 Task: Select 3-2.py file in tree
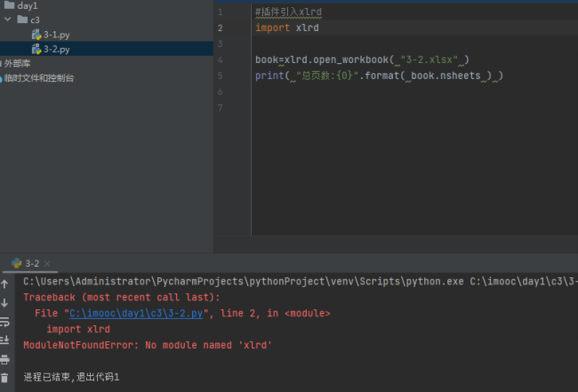(56, 49)
